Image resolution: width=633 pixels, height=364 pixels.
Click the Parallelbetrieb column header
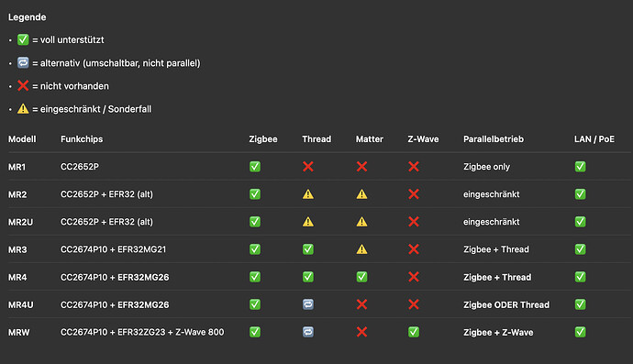[x=494, y=139]
